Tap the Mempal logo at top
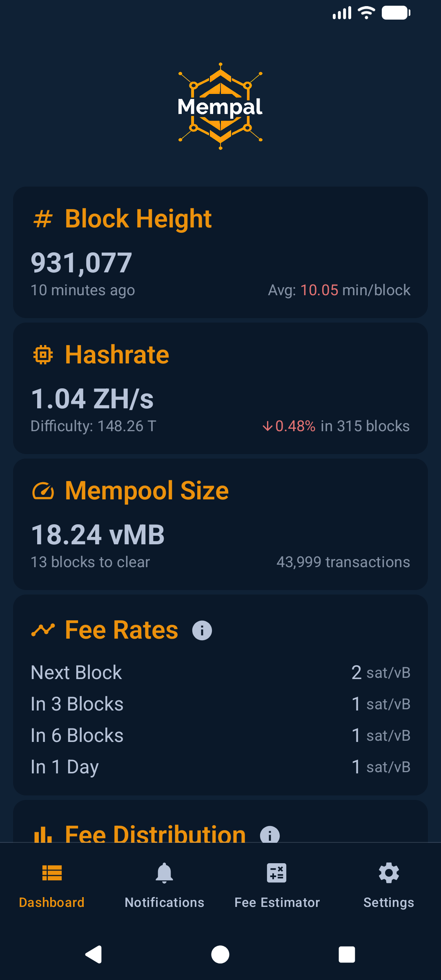441x980 pixels. 220,107
